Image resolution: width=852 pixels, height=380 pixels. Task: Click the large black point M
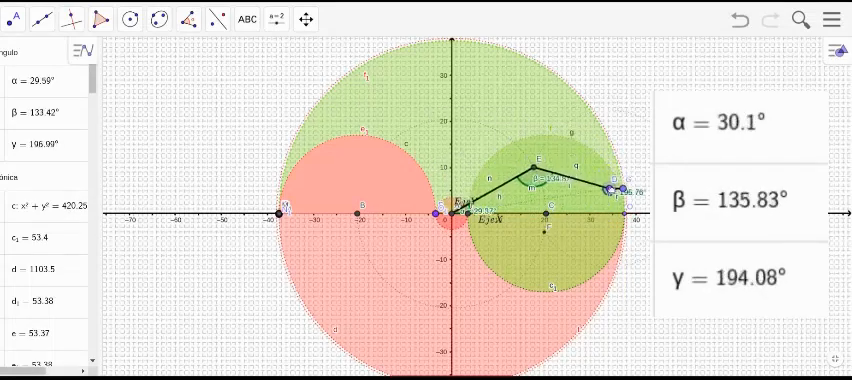coord(279,214)
